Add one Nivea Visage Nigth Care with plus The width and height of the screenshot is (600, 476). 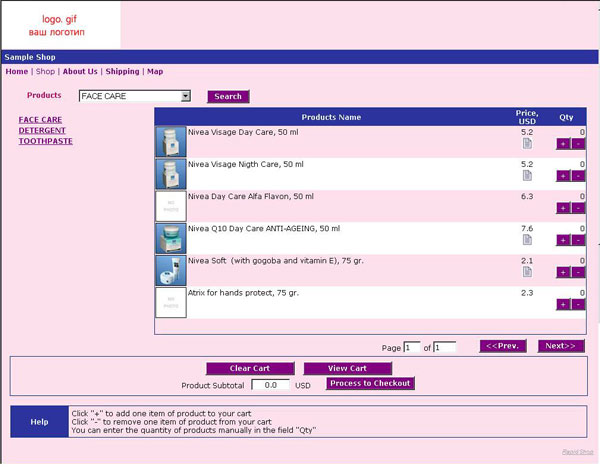(x=563, y=176)
